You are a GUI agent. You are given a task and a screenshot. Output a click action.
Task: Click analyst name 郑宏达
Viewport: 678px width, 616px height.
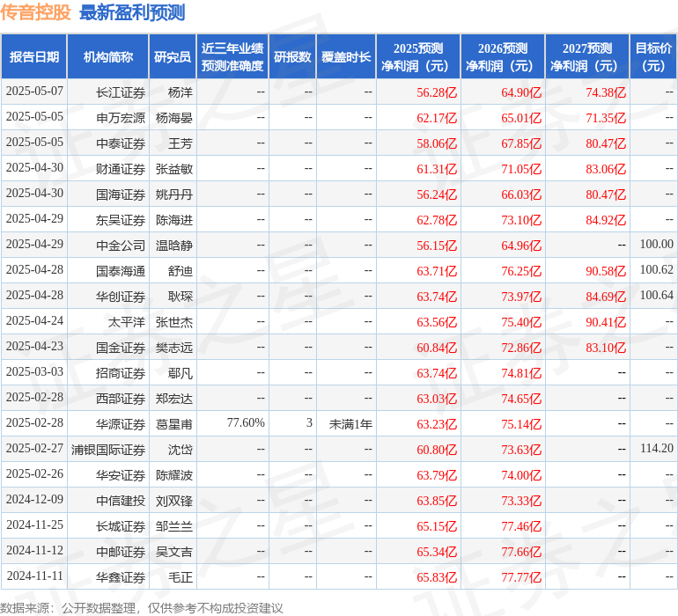click(x=174, y=399)
